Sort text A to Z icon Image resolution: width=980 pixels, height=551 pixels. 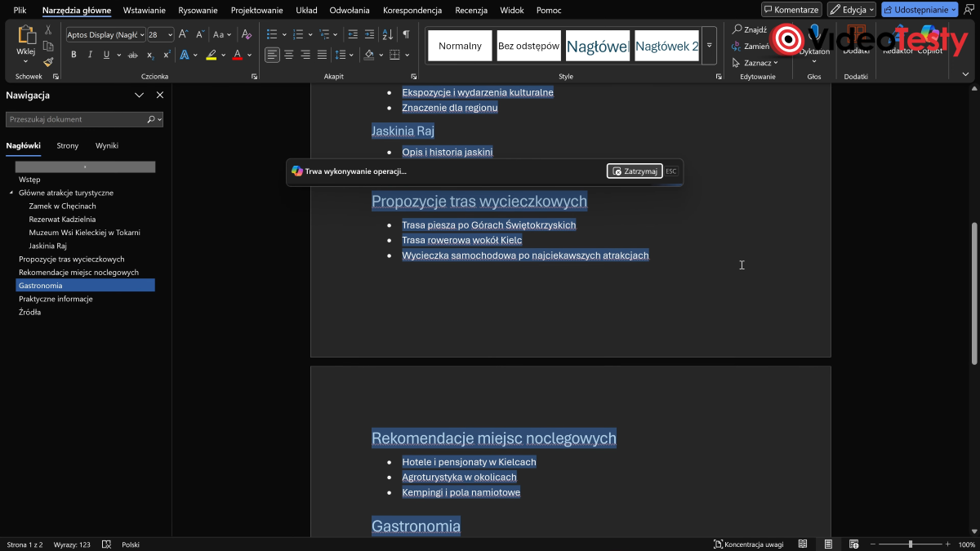(x=389, y=34)
